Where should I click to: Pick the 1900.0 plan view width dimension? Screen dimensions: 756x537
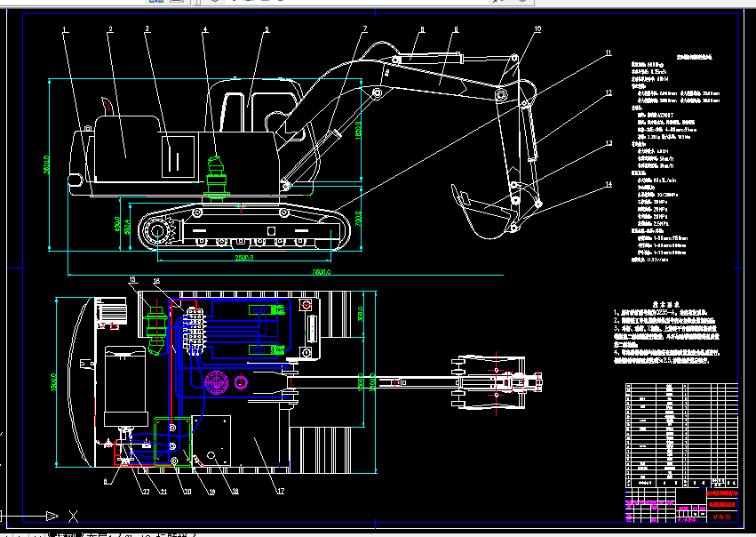coord(53,381)
